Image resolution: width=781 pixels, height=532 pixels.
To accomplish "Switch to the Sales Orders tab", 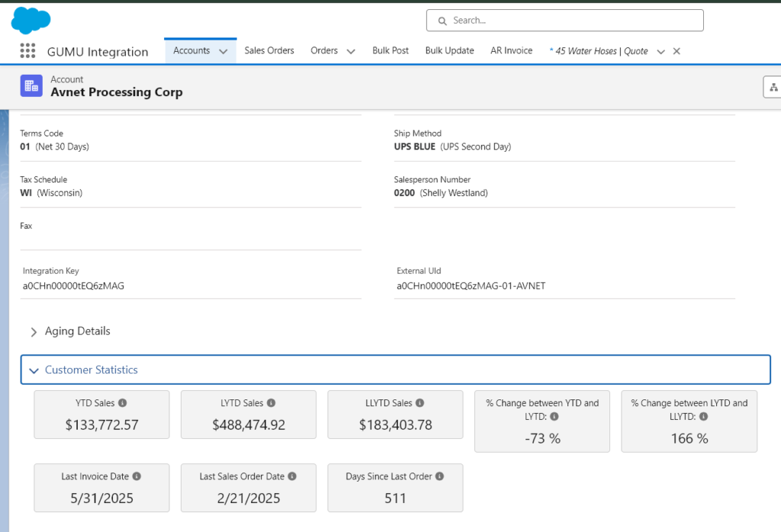I will pyautogui.click(x=269, y=50).
